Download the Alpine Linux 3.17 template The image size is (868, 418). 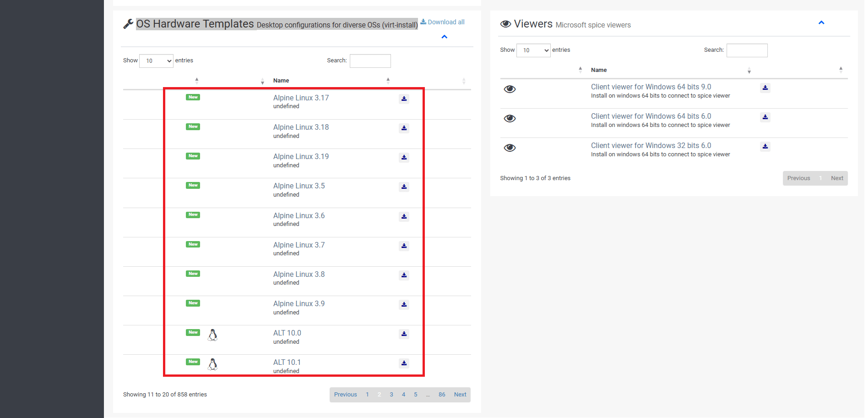(x=404, y=99)
